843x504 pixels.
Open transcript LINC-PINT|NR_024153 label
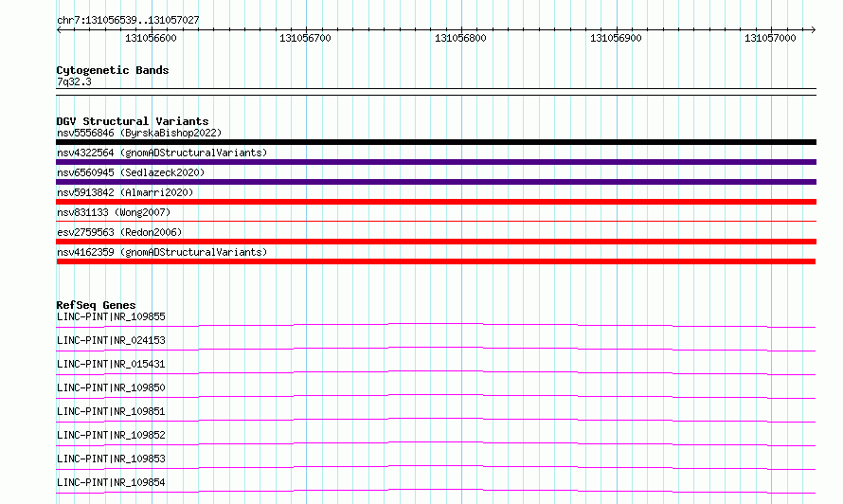(111, 340)
